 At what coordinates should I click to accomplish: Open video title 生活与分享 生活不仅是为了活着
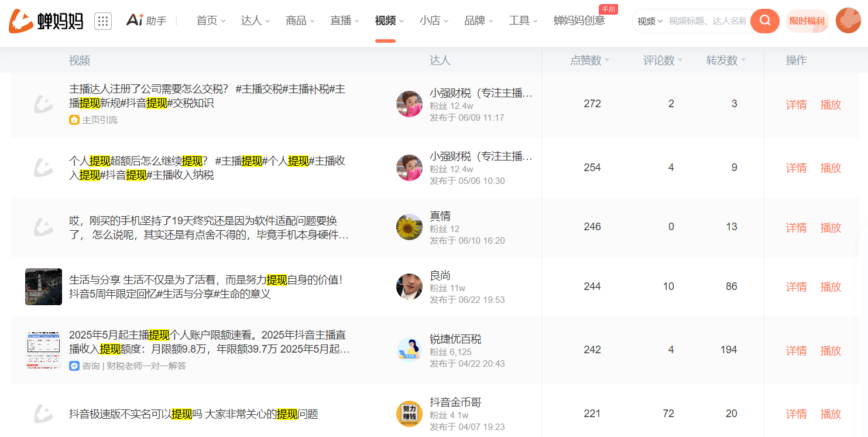pyautogui.click(x=206, y=286)
